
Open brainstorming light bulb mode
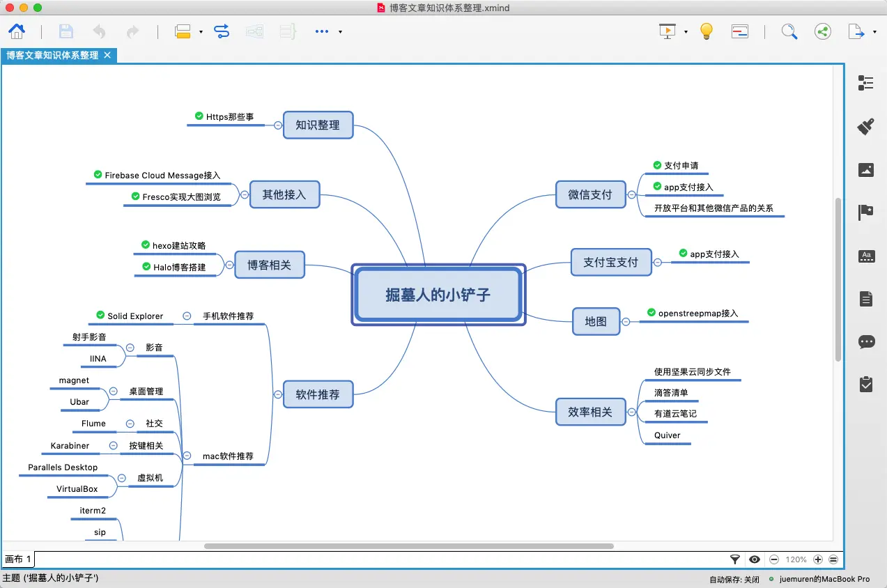[x=707, y=31]
